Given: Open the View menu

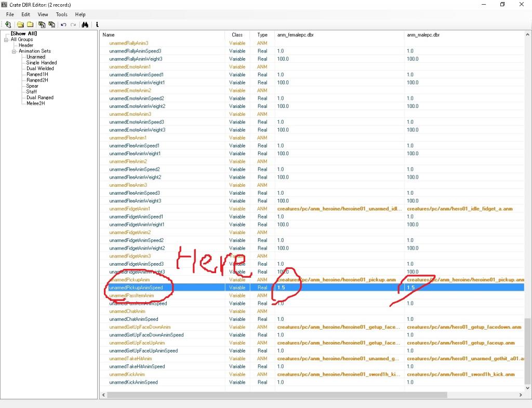Looking at the screenshot, I should [x=43, y=15].
